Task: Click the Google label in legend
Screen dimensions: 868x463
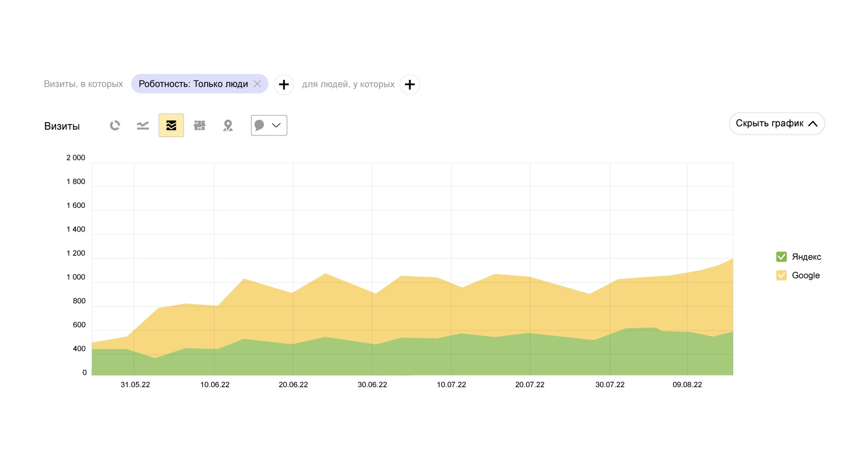Action: click(x=806, y=275)
